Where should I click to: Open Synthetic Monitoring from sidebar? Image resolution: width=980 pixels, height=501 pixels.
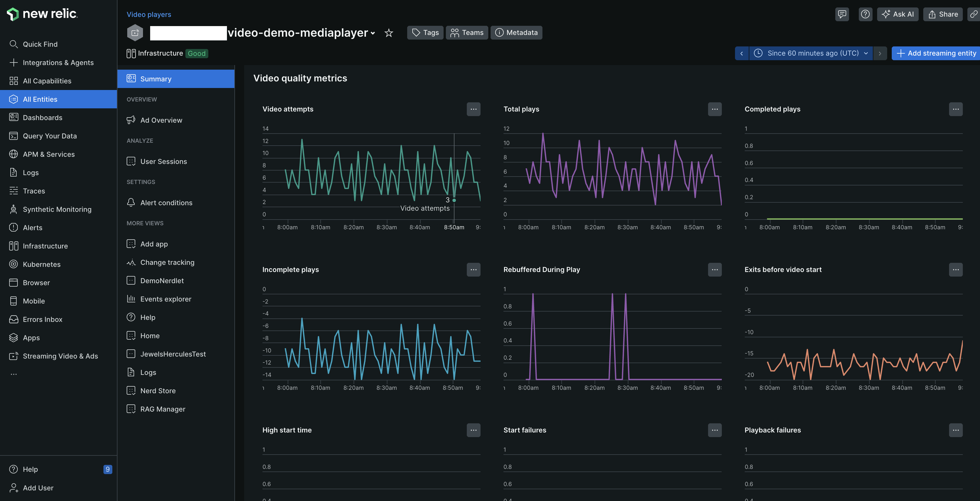57,209
